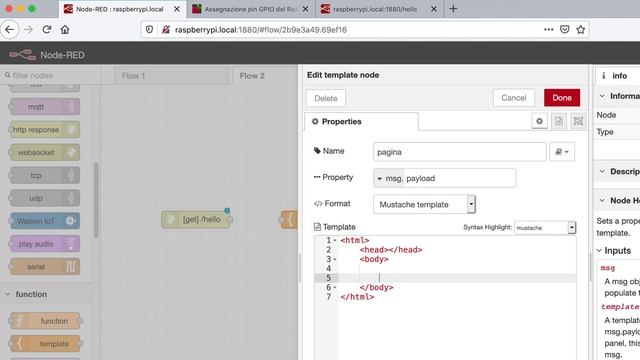The width and height of the screenshot is (640, 360).
Task: Select the play audio palette node
Action: pos(45,244)
